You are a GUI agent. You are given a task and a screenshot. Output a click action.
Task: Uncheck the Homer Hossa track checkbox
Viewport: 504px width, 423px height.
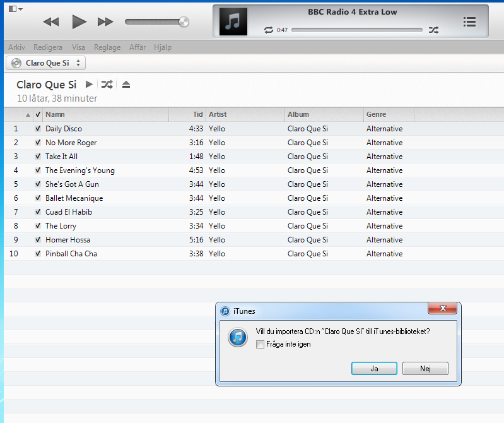click(x=38, y=240)
